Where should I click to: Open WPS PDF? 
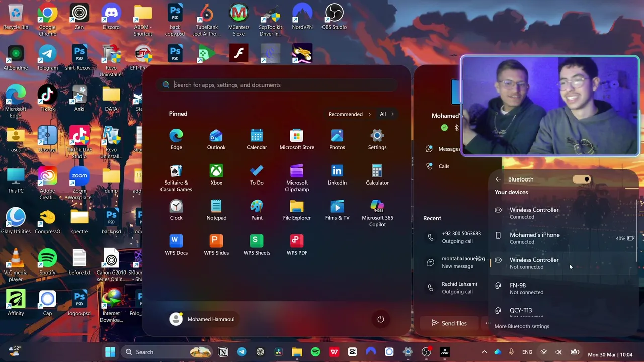[297, 245]
